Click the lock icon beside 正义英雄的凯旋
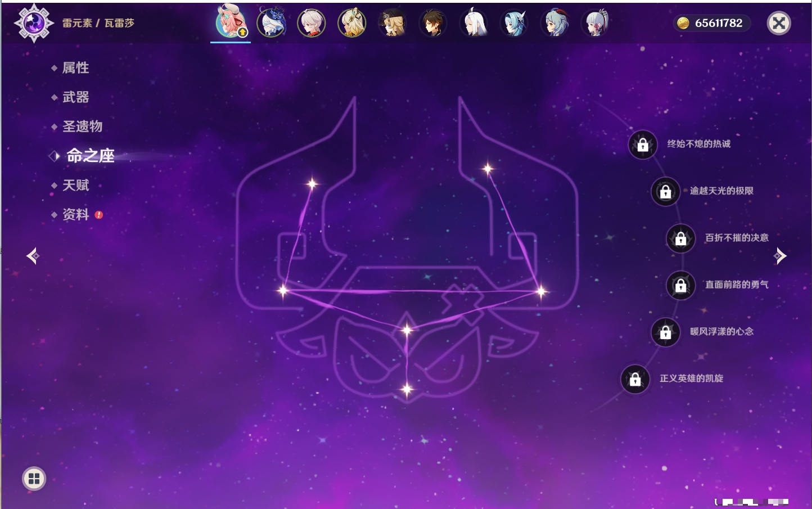This screenshot has height=509, width=812. [635, 379]
